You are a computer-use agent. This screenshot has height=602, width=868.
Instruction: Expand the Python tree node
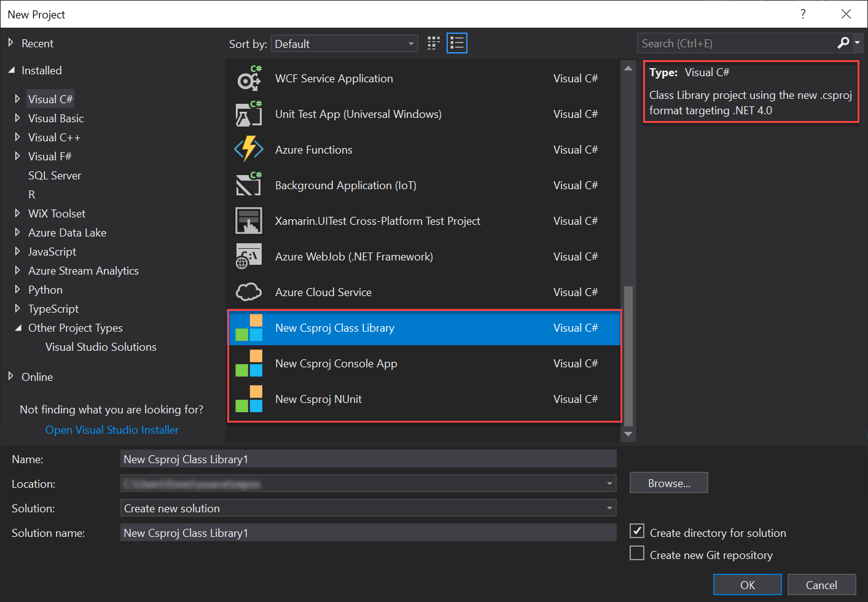tap(17, 289)
